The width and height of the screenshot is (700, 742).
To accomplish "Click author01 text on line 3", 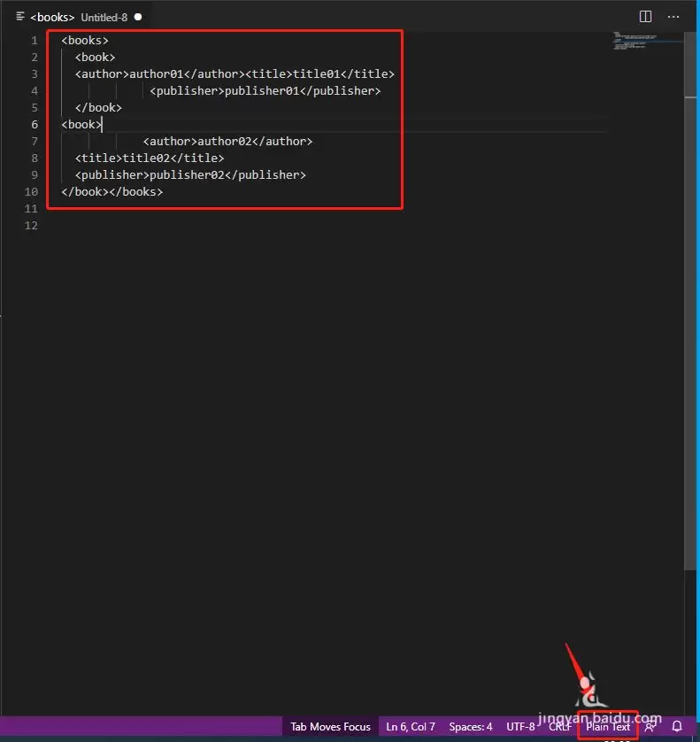I will point(156,73).
